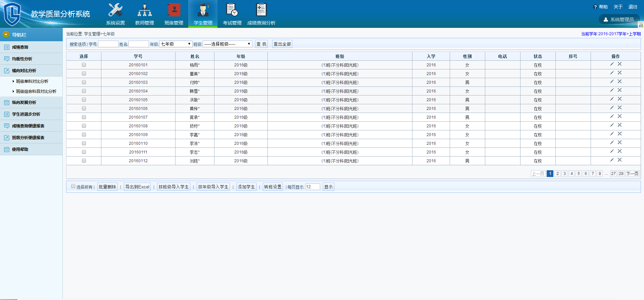Open 使用帮助 sidebar menu
644x300 pixels.
click(31, 149)
